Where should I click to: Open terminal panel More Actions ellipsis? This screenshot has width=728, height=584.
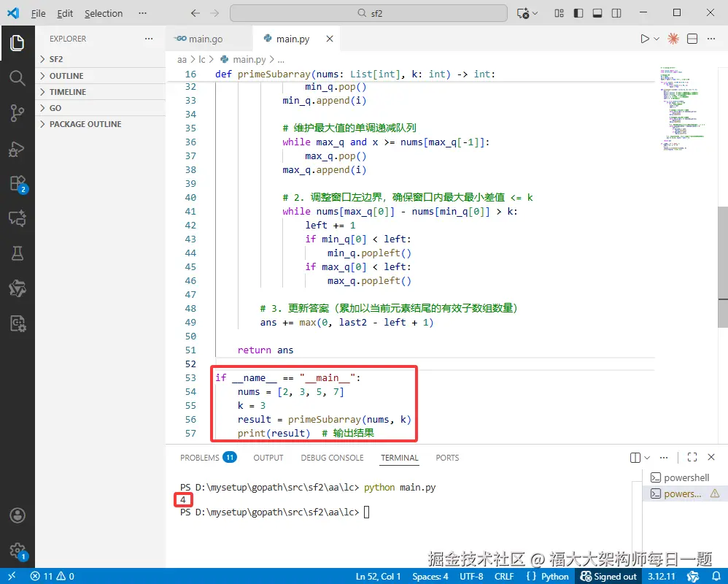click(x=664, y=458)
